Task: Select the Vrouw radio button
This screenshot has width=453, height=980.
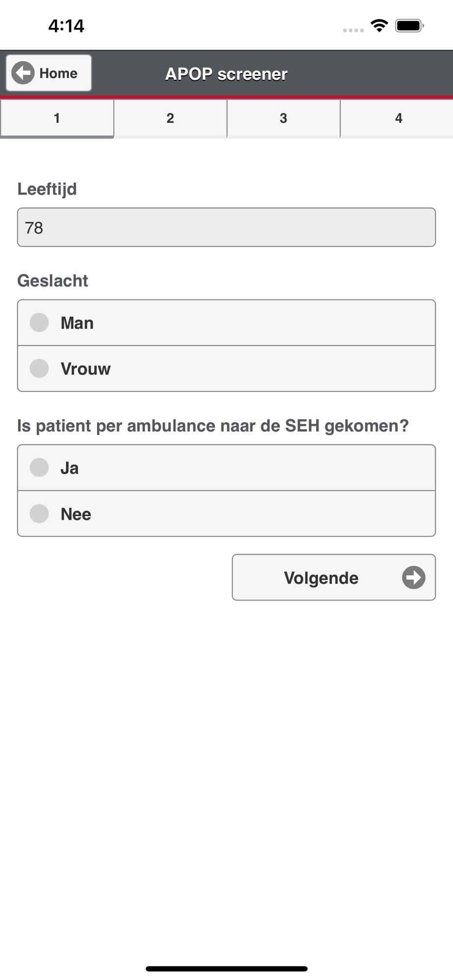Action: [39, 368]
